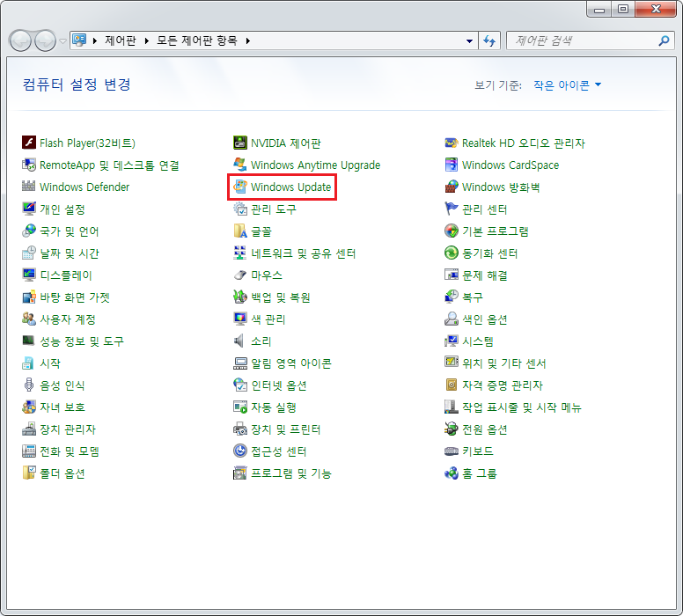The image size is (683, 616).
Task: Open the 복구 link
Action: point(472,297)
